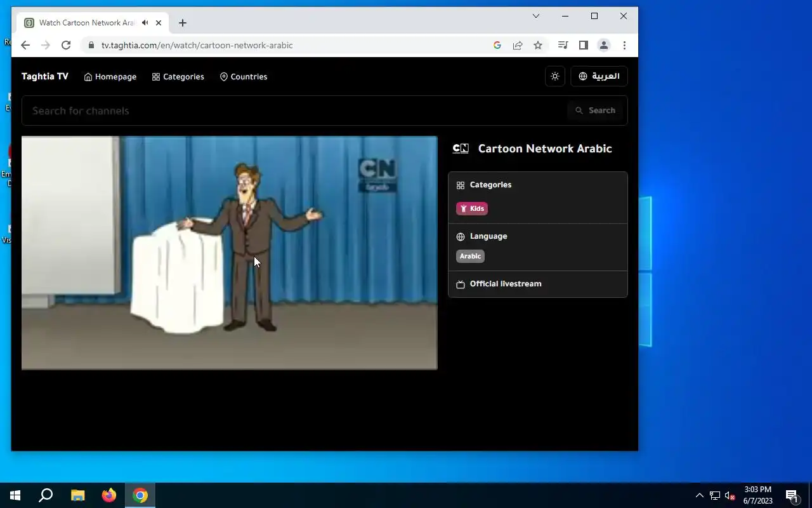Click Chrome icon on taskbar
Viewport: 812px width, 508px height.
(140, 495)
